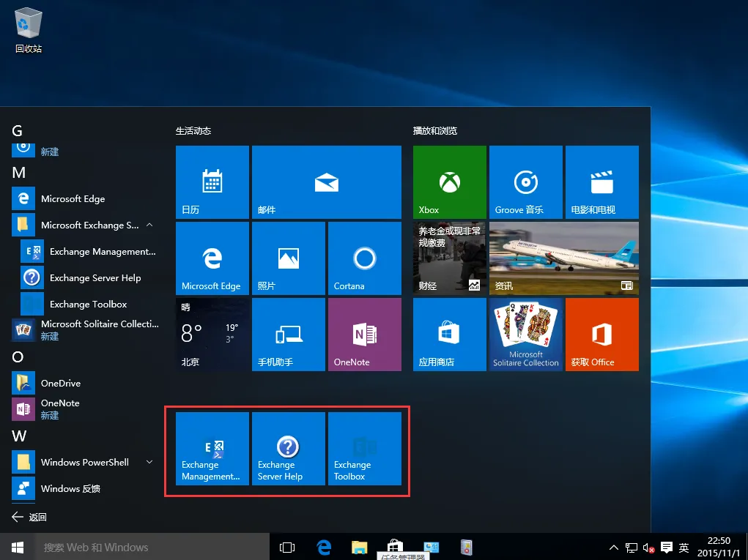This screenshot has width=748, height=560.
Task: Launch Microsoft Solitaire Collection from the app list
Action: [x=85, y=330]
